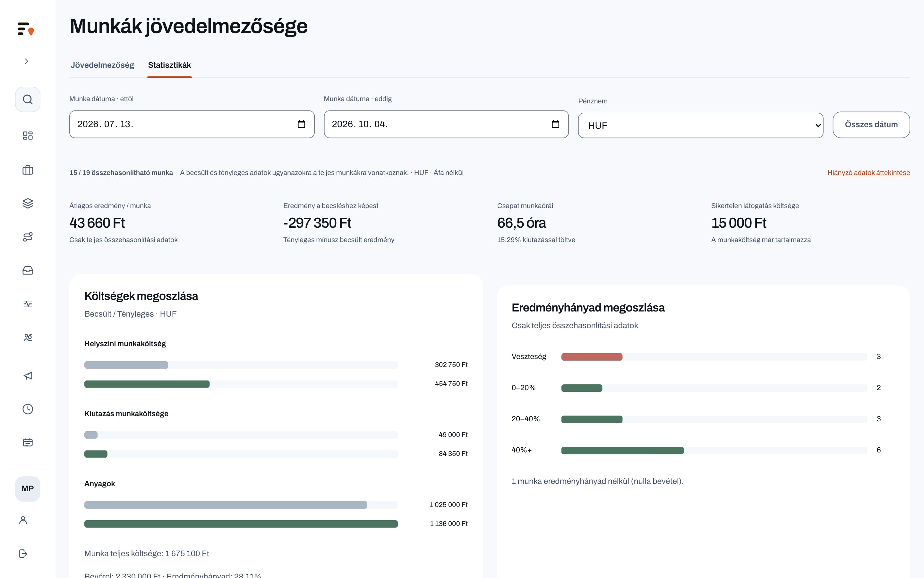Expand the sidebar with the chevron arrow
924x578 pixels.
pos(26,61)
